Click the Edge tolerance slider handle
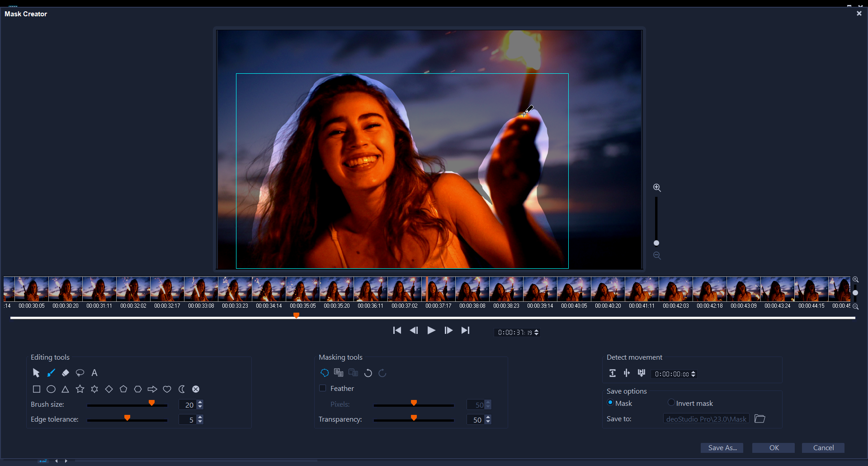Screen dimensions: 868x466 (x=127, y=418)
